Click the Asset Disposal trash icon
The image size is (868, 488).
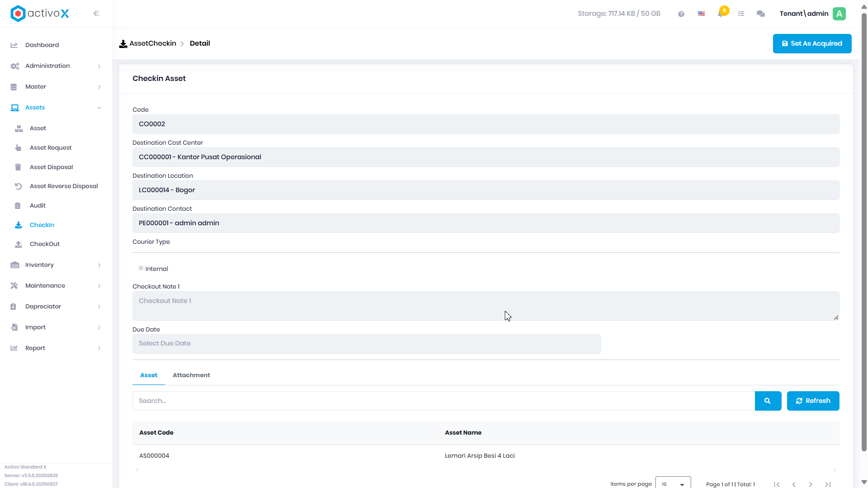(x=18, y=167)
